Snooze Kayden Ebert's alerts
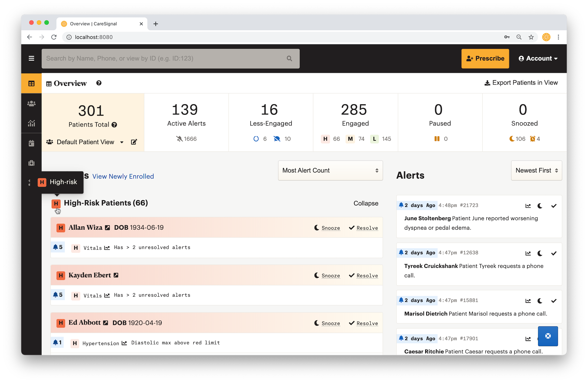This screenshot has height=383, width=588. 327,276
